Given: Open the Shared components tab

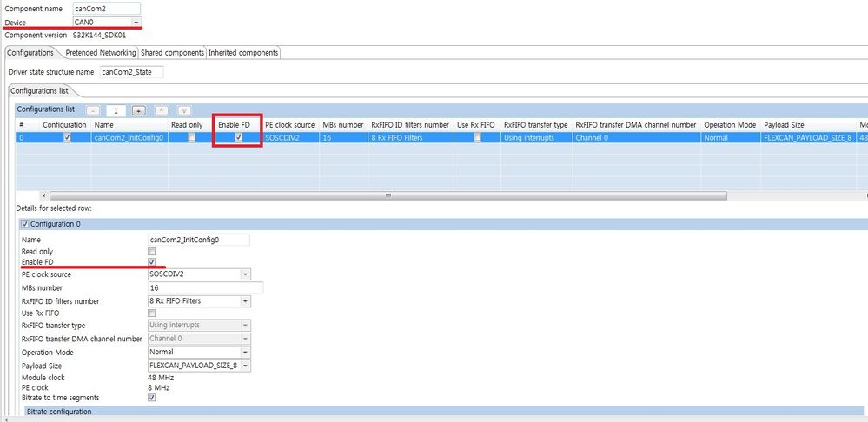Looking at the screenshot, I should (172, 53).
